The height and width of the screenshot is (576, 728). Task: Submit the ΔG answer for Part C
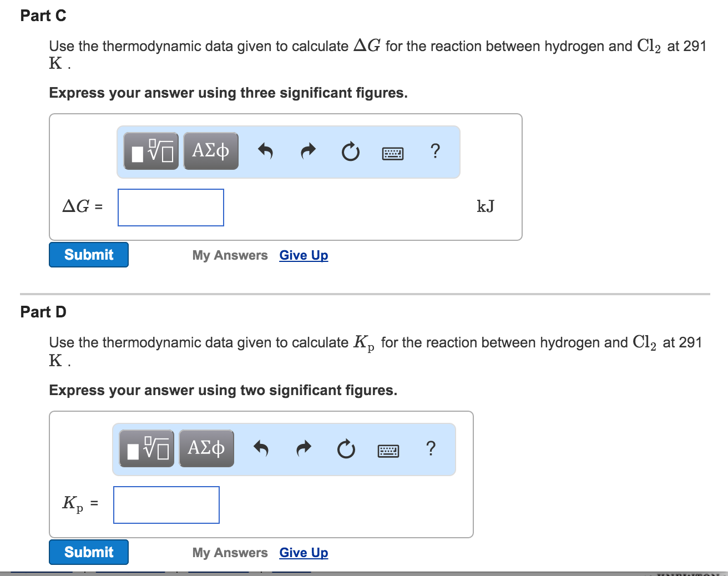[x=88, y=255]
